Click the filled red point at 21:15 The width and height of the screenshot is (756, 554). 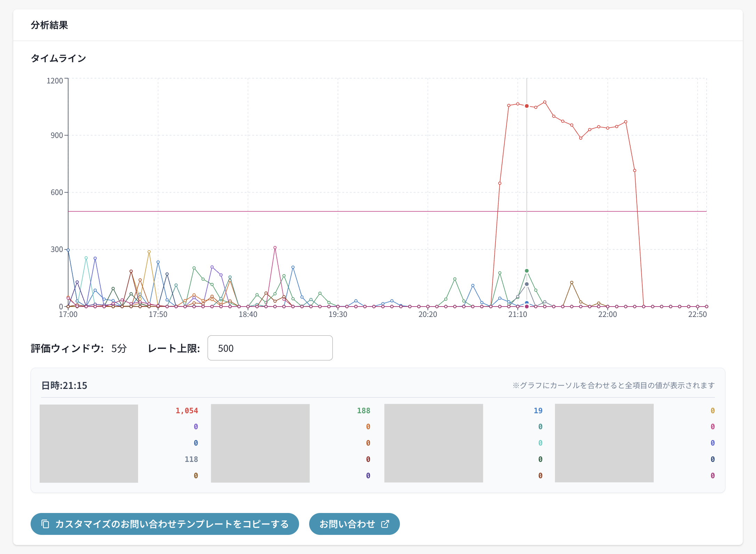coord(526,106)
